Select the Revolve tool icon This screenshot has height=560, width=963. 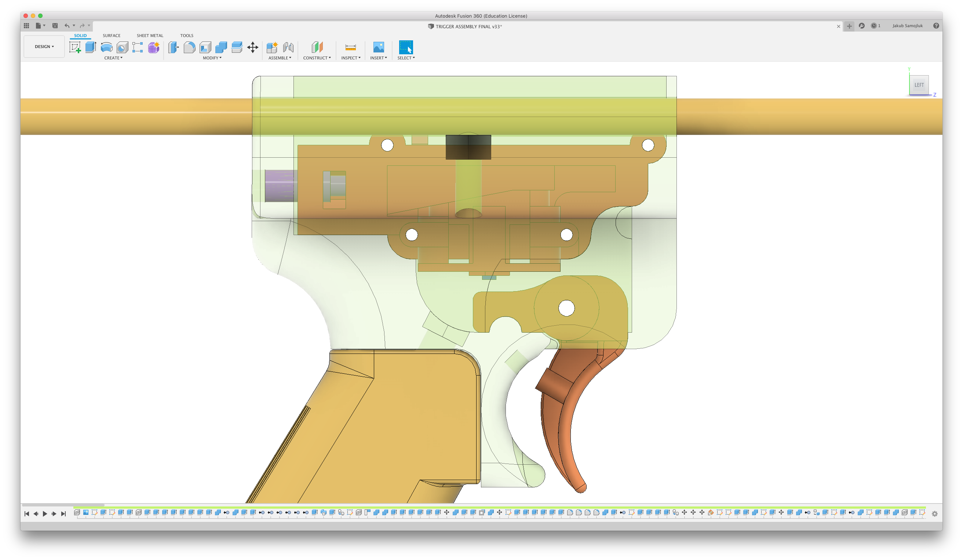[106, 47]
